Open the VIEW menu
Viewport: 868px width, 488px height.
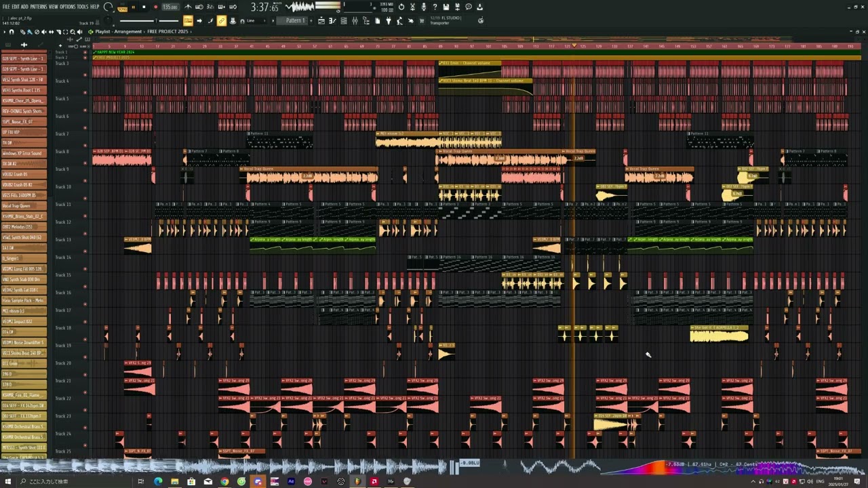(54, 7)
